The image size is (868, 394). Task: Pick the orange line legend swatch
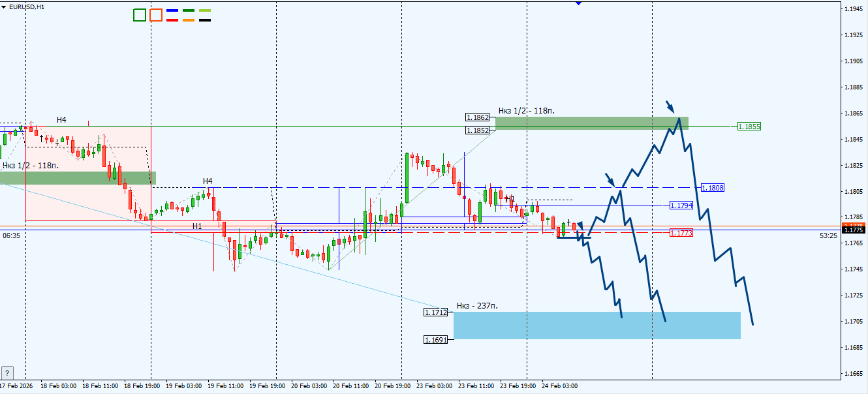tap(189, 20)
